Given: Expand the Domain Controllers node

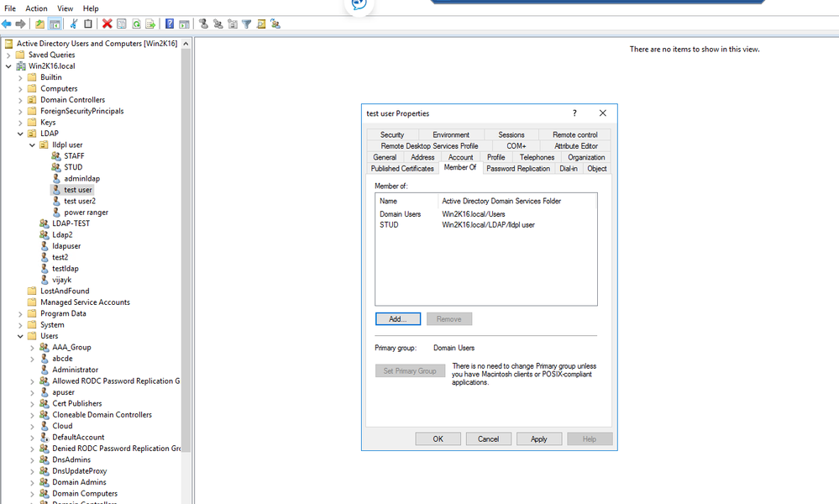Looking at the screenshot, I should click(21, 100).
